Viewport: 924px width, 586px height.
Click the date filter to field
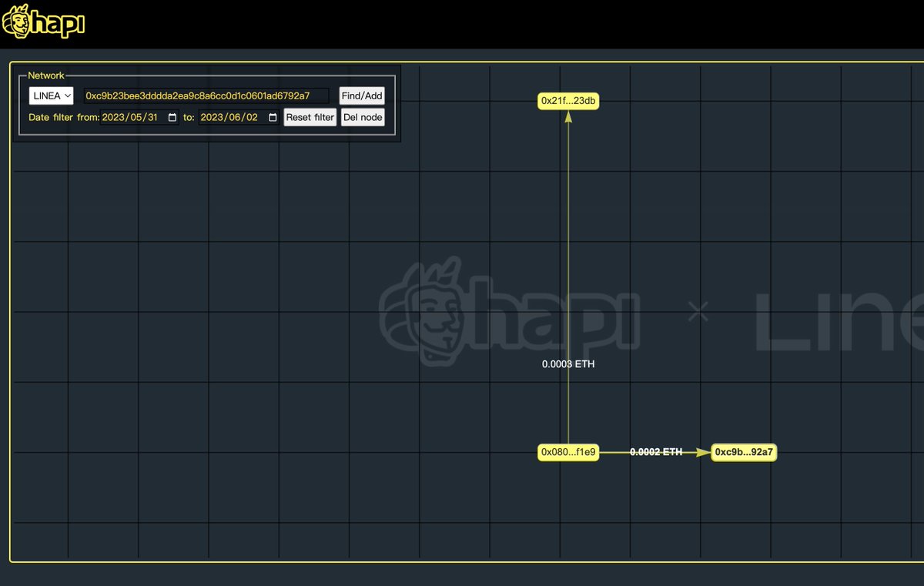[x=239, y=118]
